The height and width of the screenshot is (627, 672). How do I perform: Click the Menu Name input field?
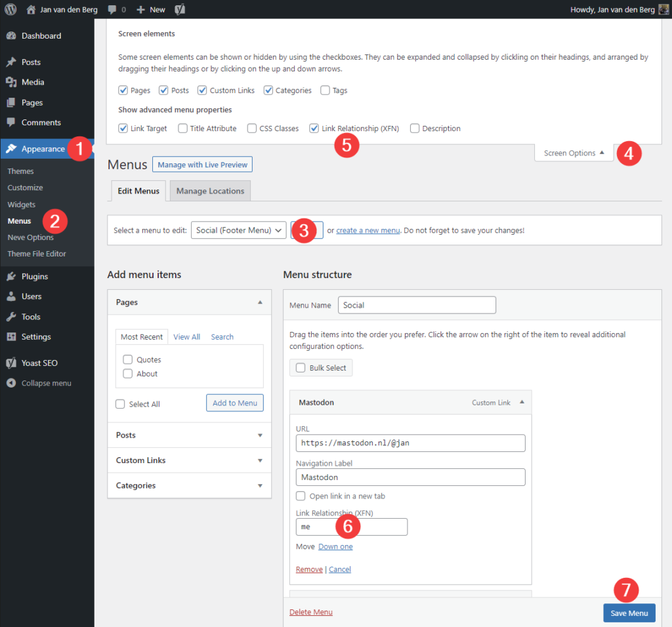tap(417, 305)
